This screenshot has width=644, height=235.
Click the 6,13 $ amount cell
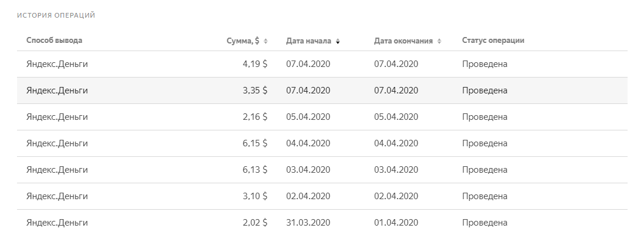tap(255, 170)
